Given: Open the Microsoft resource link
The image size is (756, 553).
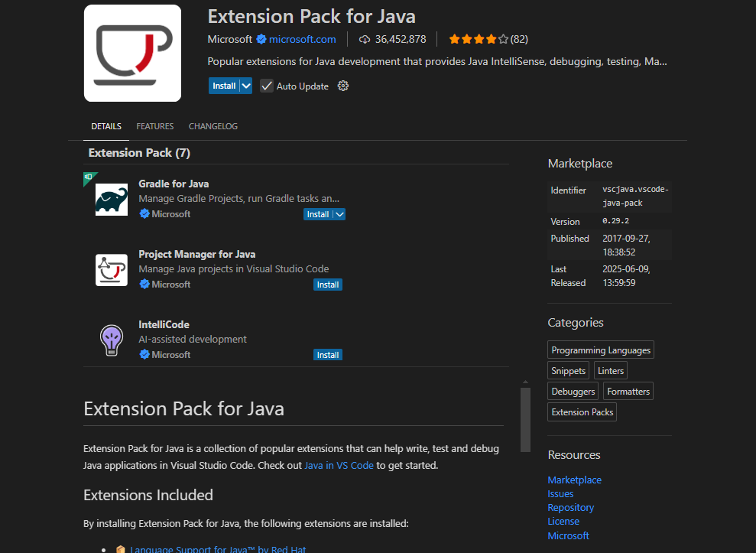Looking at the screenshot, I should tap(568, 535).
